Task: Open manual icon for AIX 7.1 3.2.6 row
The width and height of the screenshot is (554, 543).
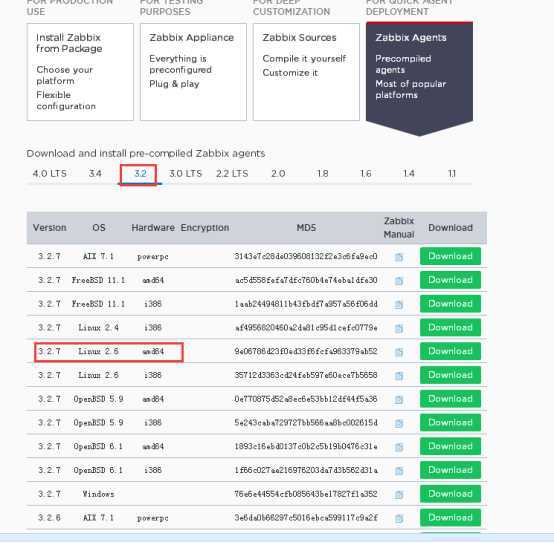Action: (x=399, y=518)
